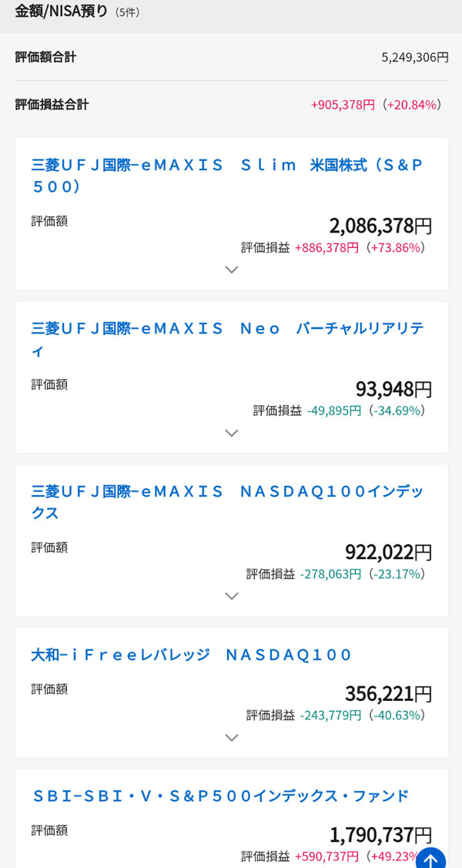
Task: Click the 922,022円 valuation amount
Action: (x=388, y=552)
